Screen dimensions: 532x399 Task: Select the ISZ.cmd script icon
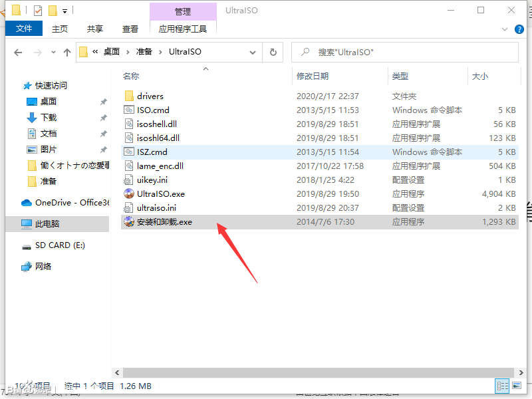(x=129, y=152)
